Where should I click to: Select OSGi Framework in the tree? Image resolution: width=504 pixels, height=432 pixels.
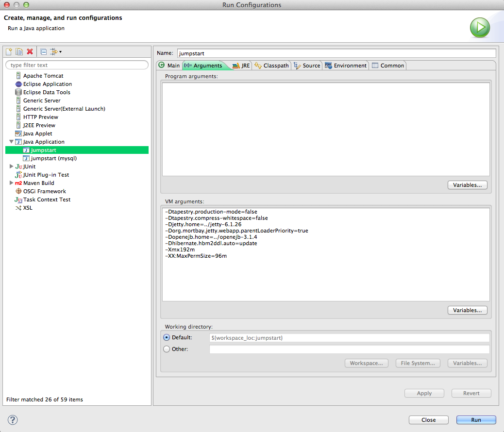pyautogui.click(x=44, y=191)
